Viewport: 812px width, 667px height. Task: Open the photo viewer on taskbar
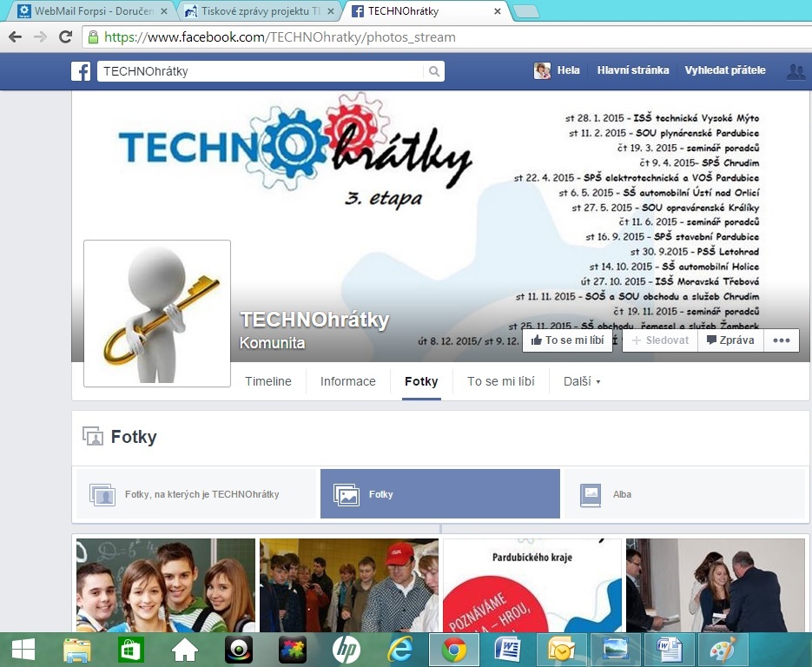[x=615, y=650]
